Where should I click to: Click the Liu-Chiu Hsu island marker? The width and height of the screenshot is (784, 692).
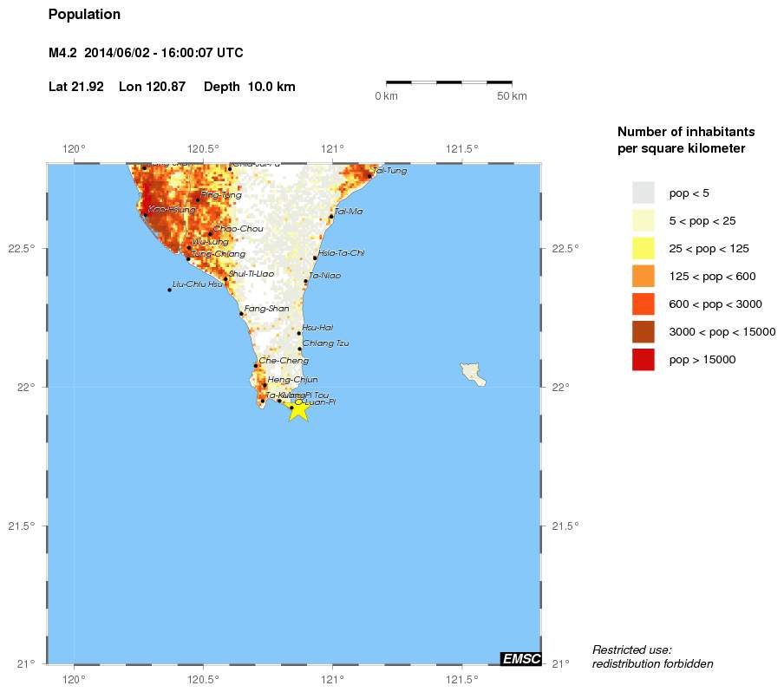(x=169, y=290)
